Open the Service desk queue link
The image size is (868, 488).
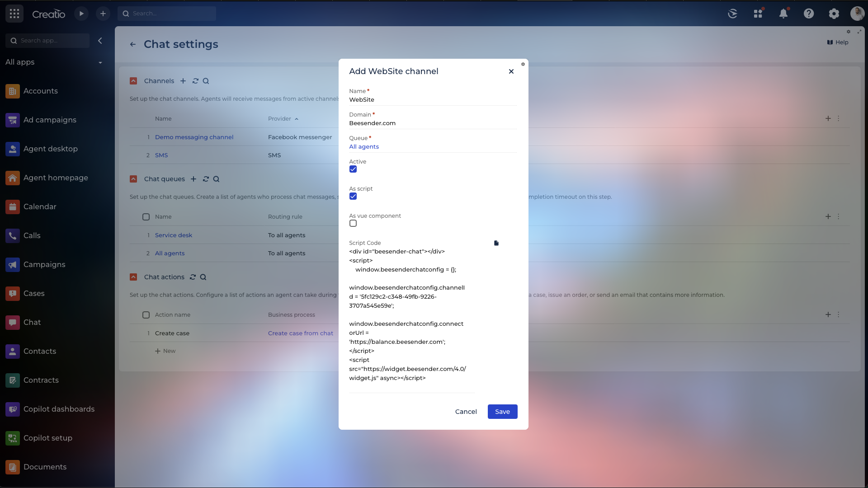click(174, 235)
